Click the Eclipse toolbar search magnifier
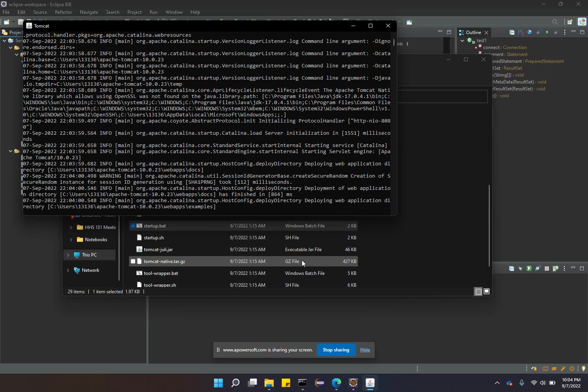The image size is (588, 392). pyautogui.click(x=555, y=22)
